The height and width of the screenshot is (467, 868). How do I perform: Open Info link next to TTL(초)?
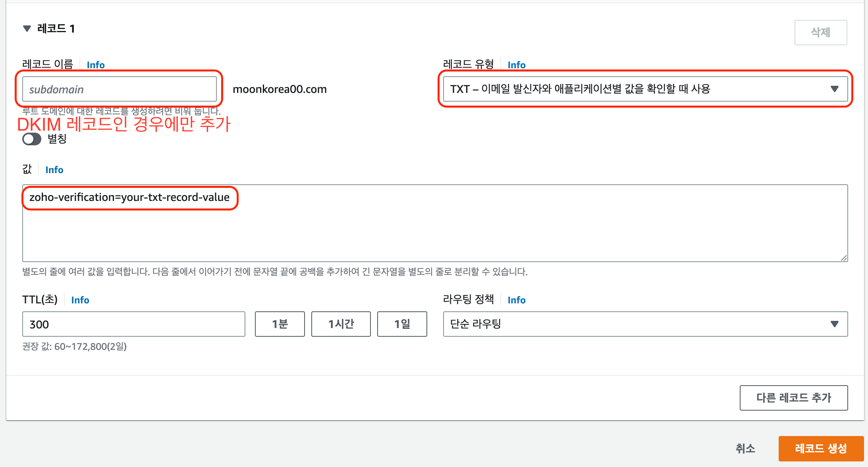(x=80, y=300)
